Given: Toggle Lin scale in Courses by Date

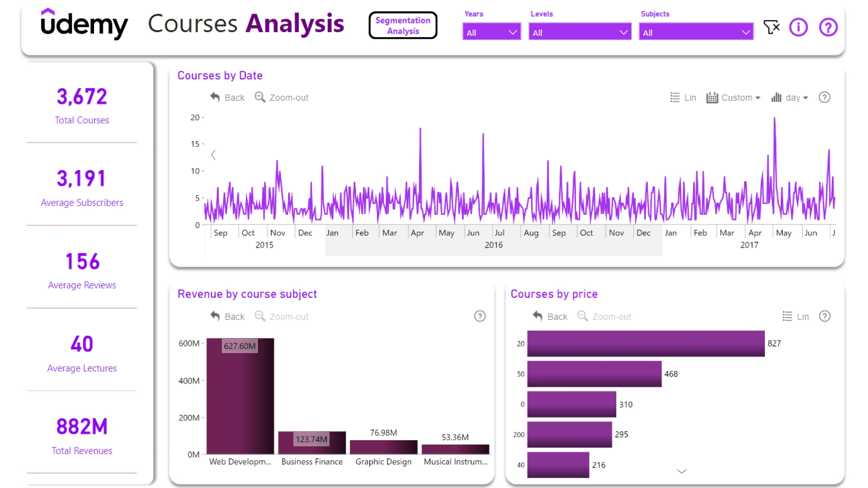Looking at the screenshot, I should pos(683,98).
